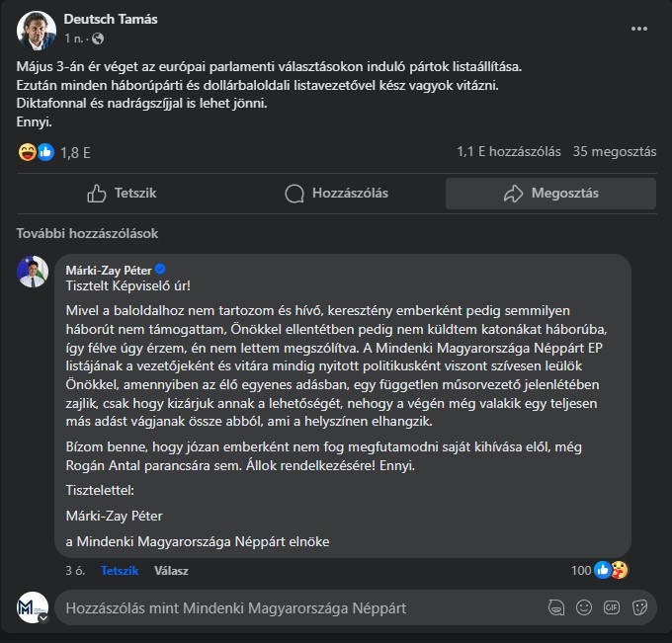Show the 1,1 E hozzászólás comments list
Viewport: 672px width, 643px height.
pyautogui.click(x=509, y=152)
